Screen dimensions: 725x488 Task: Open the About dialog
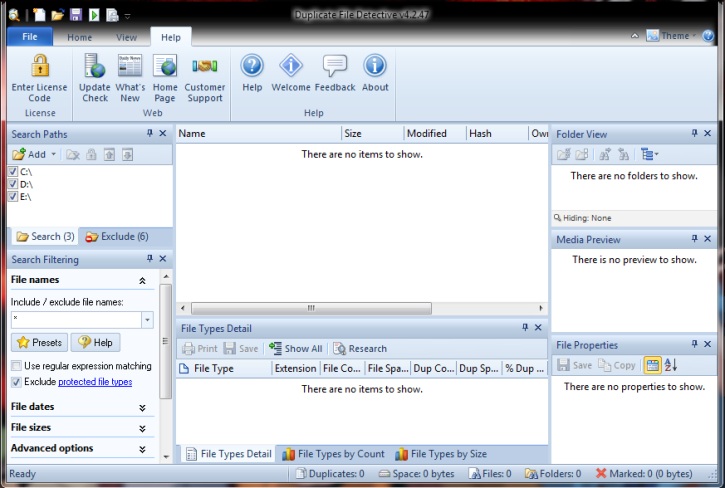[375, 73]
